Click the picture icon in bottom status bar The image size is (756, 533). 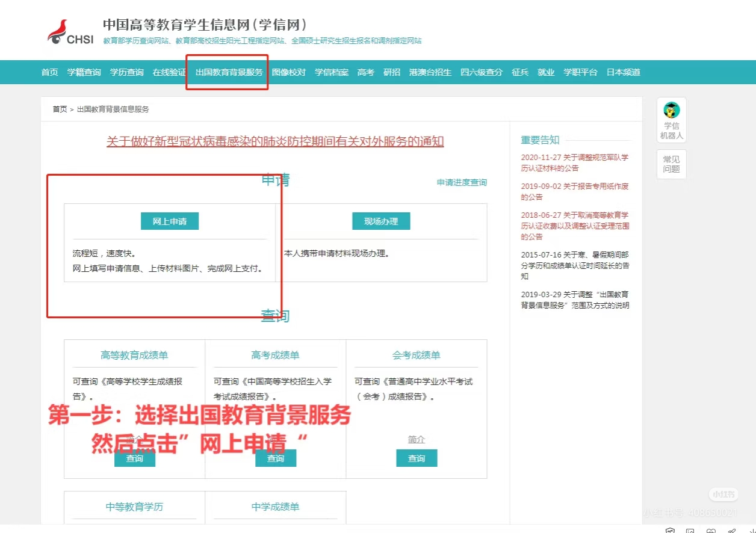690,531
